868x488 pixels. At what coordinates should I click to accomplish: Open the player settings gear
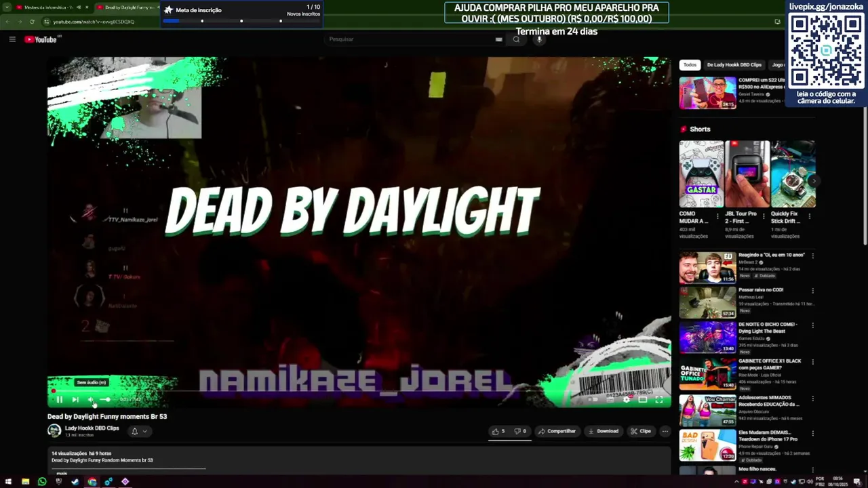626,399
